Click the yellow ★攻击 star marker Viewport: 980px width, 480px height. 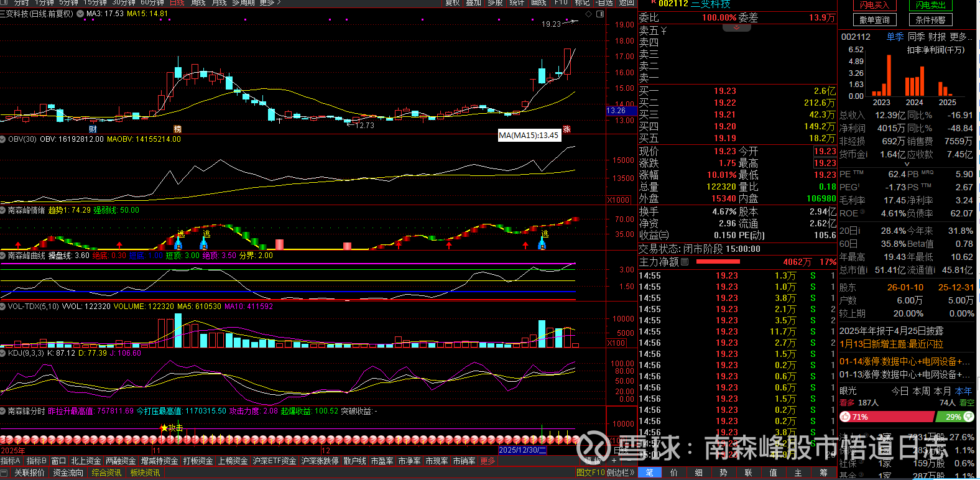click(172, 428)
